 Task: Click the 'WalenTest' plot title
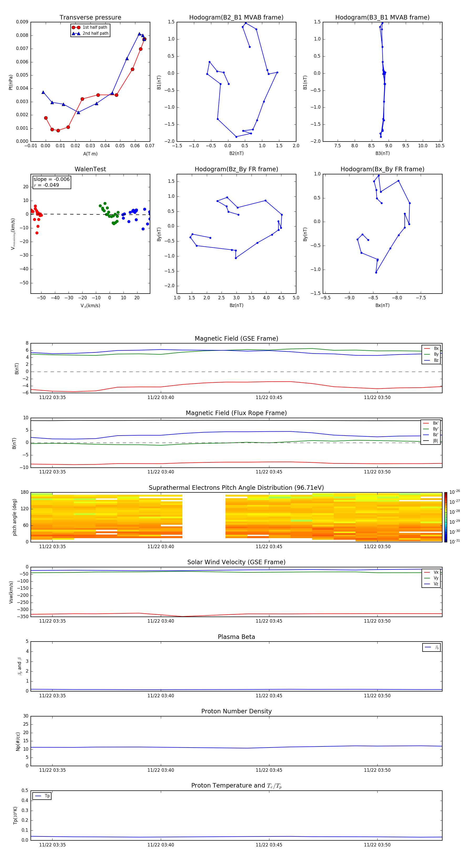tap(90, 169)
